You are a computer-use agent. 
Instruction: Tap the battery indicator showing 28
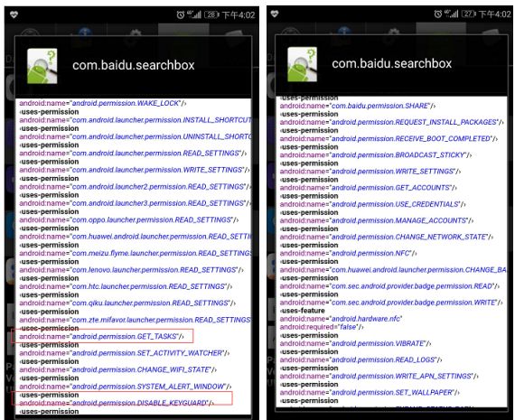[211, 14]
